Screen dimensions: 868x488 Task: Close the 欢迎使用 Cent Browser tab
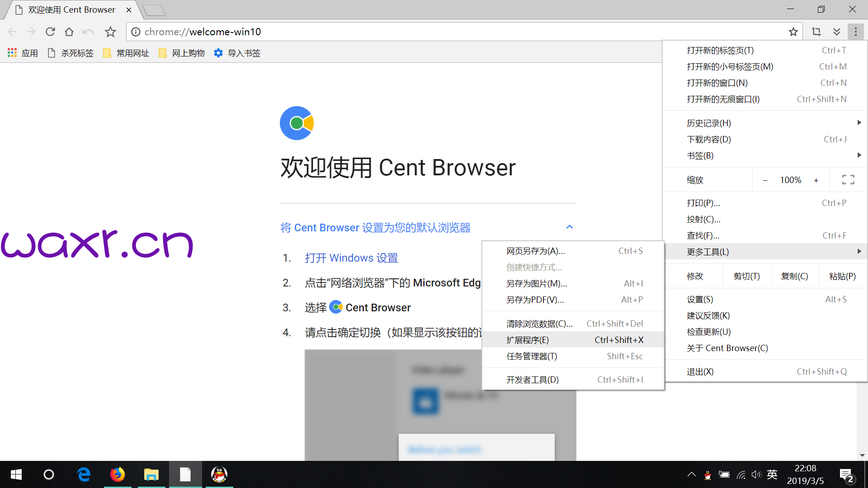(129, 10)
